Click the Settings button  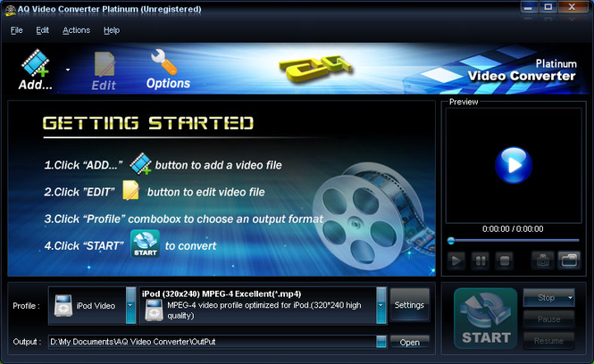click(x=409, y=305)
